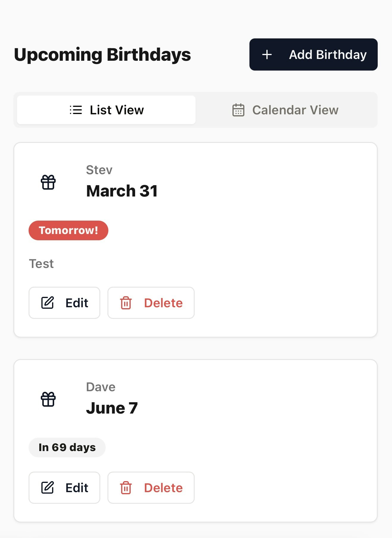Delete Dave's June 7 birthday
This screenshot has height=538, width=392.
[x=151, y=488]
